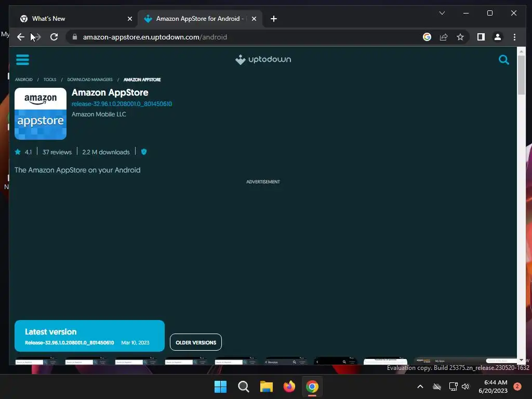Open Firefox from the taskbar
532x399 pixels.
[289, 387]
